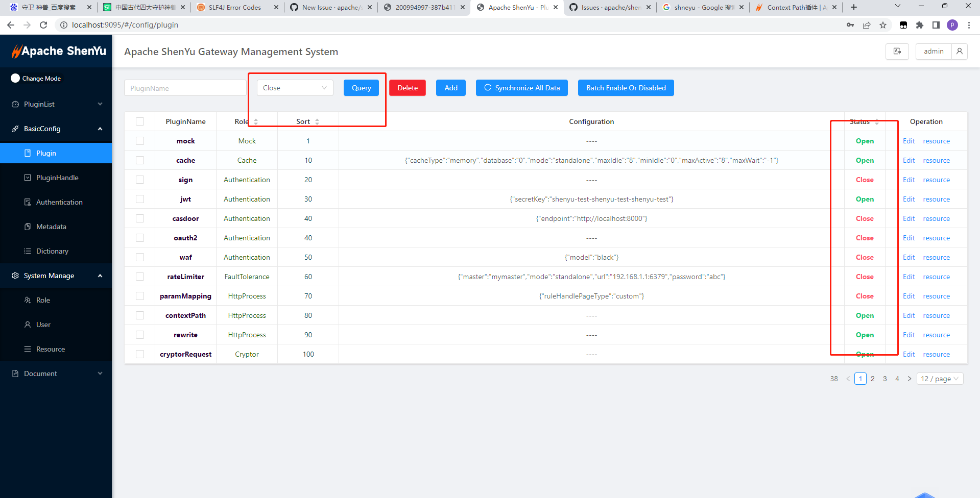Click the Metadata icon in sidebar
This screenshot has width=980, height=498.
(x=28, y=227)
